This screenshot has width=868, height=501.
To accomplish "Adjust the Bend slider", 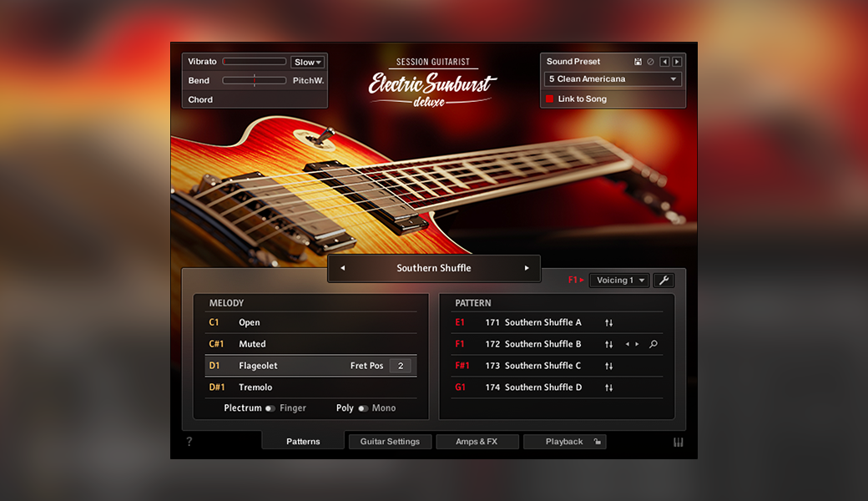I will (254, 81).
